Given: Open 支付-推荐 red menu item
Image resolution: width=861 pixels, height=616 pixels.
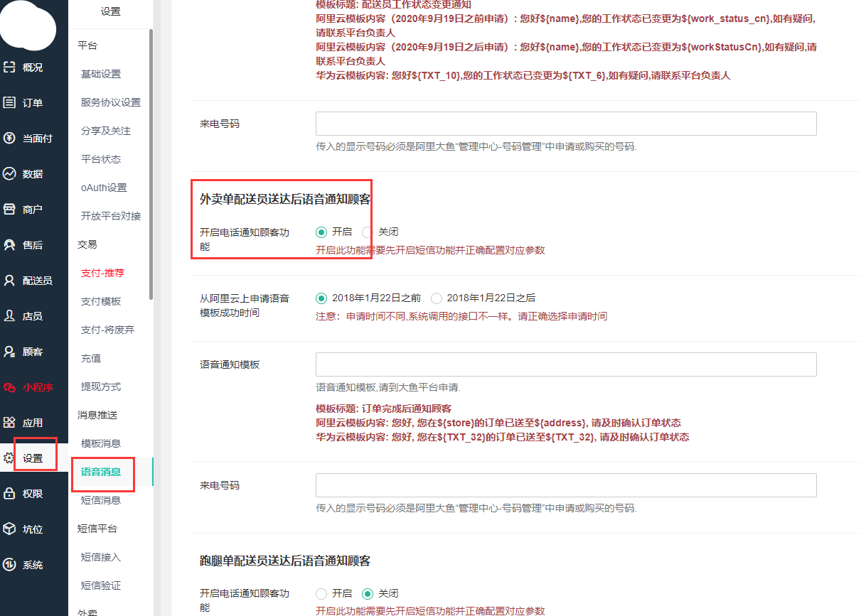Looking at the screenshot, I should pyautogui.click(x=102, y=273).
